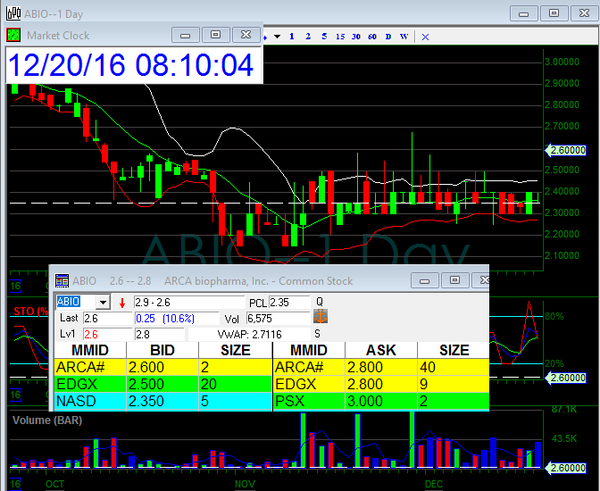Click the BID column header
Viewport: 600px width, 491px height.
coord(161,350)
